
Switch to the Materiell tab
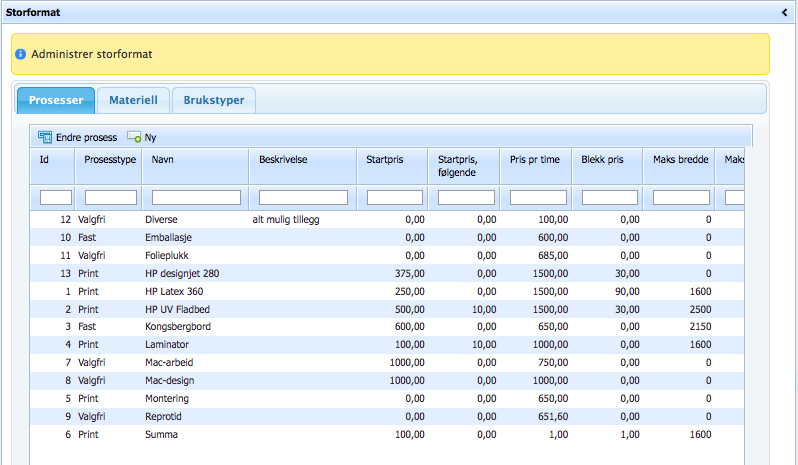[x=133, y=100]
